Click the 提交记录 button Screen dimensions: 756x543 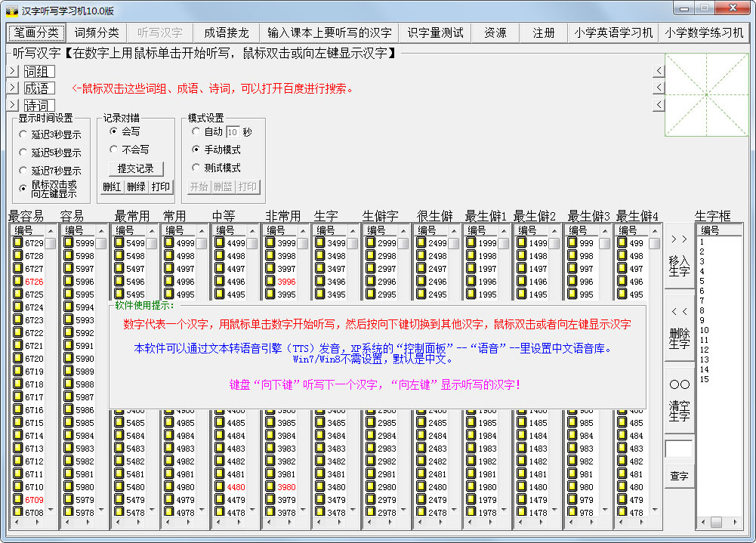[x=136, y=168]
